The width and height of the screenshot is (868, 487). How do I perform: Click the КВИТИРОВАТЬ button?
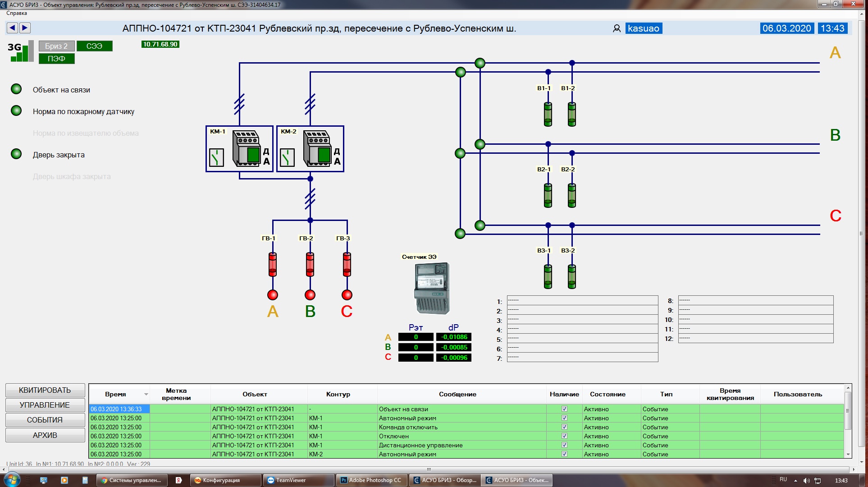pos(45,390)
